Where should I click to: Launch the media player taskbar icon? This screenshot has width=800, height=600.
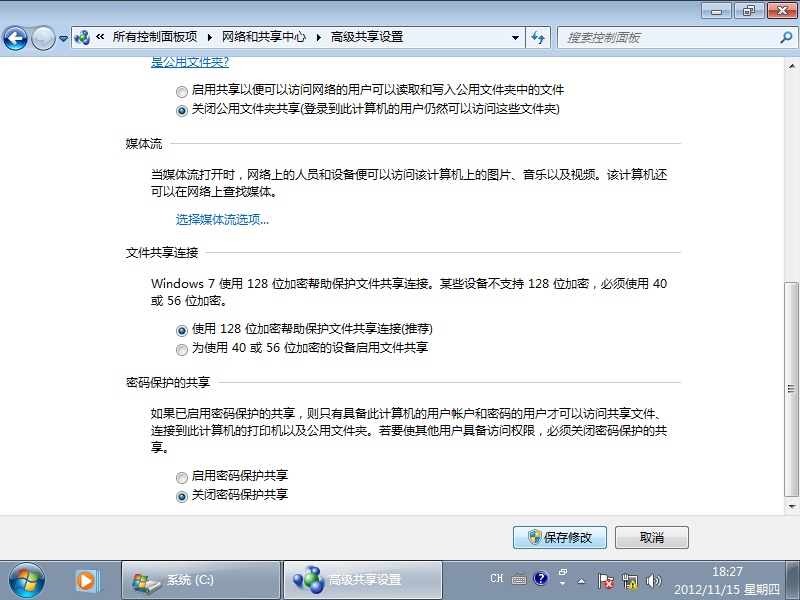(x=87, y=581)
